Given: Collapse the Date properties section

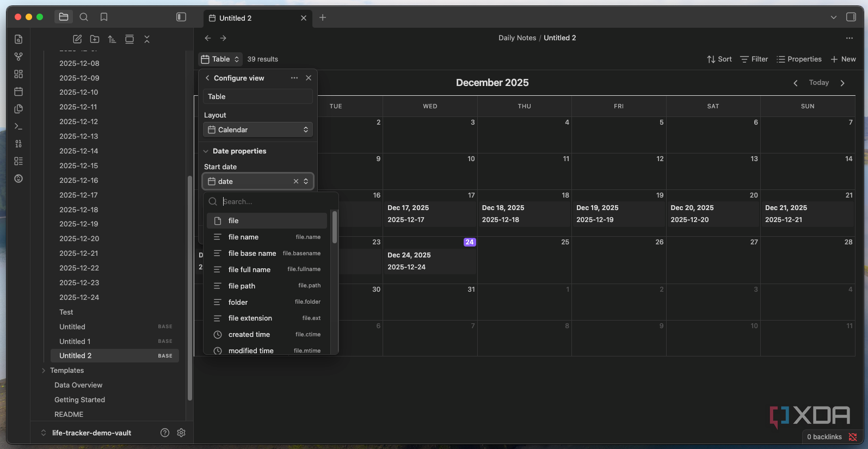Looking at the screenshot, I should 235,151.
